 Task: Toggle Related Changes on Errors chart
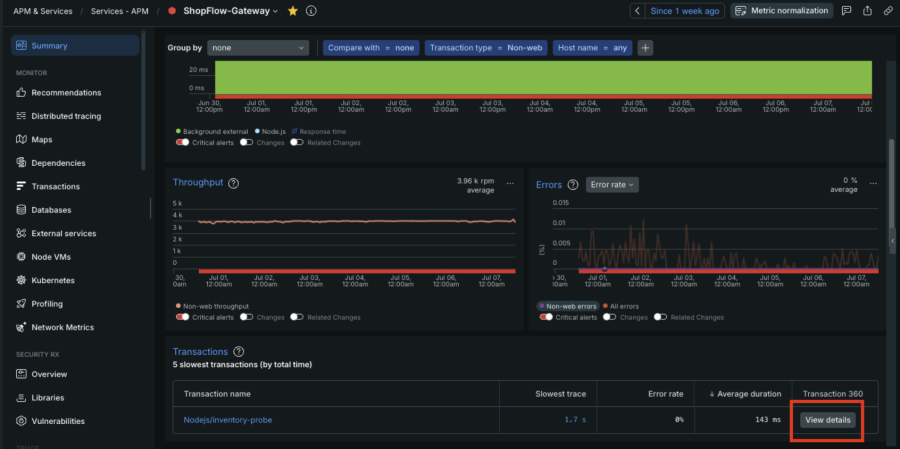pos(660,317)
